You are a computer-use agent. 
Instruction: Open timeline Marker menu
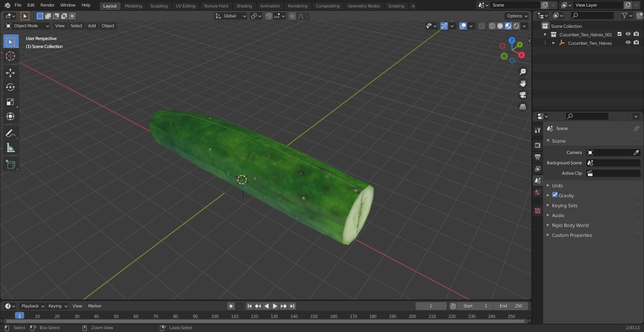pos(95,306)
